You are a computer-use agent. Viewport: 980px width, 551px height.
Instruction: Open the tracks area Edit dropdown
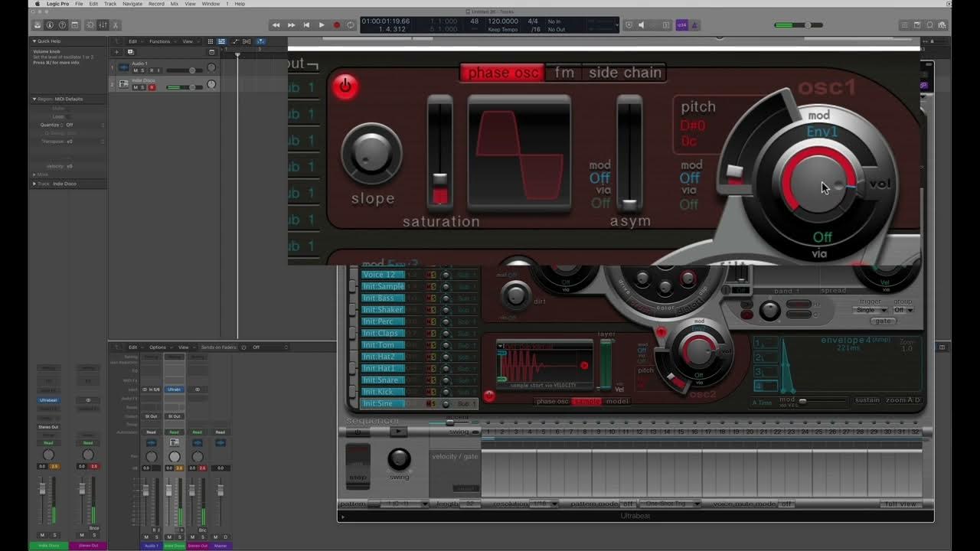(x=134, y=41)
